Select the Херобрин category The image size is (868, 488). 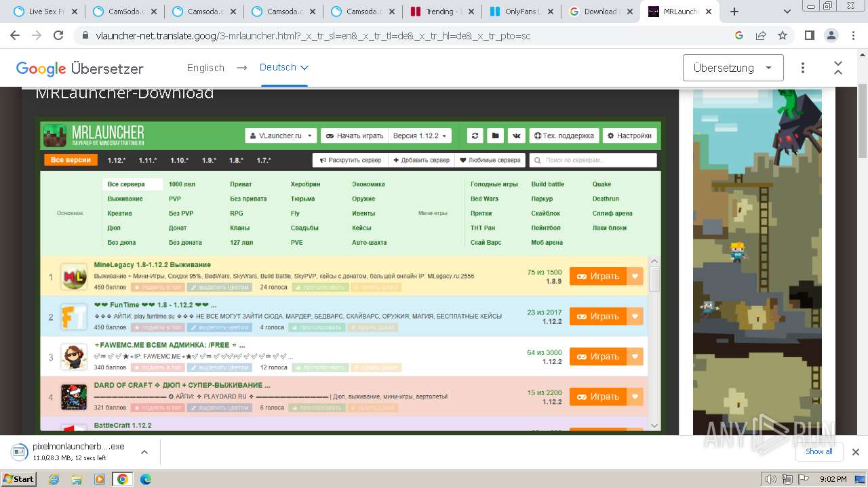point(305,184)
